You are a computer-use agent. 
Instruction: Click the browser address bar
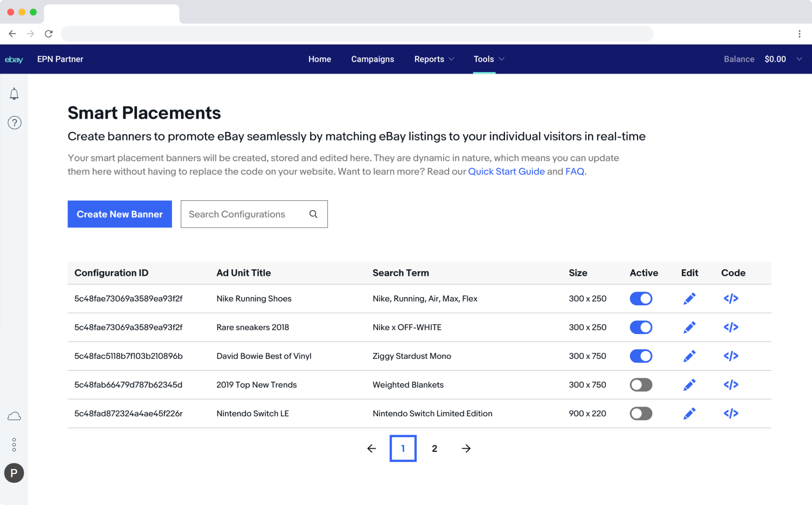pyautogui.click(x=357, y=34)
